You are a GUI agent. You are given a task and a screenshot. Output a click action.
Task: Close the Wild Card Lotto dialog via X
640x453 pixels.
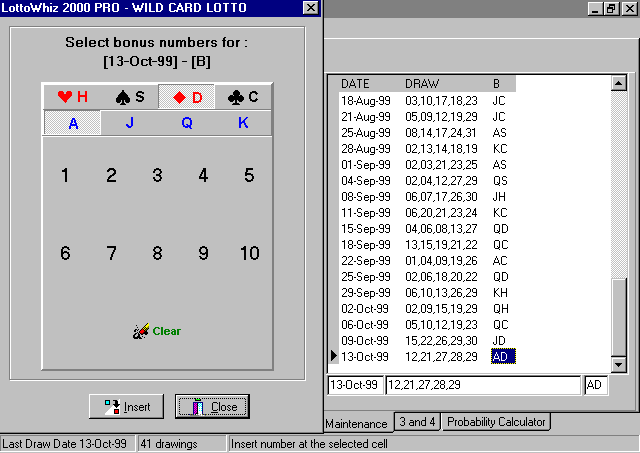point(311,8)
